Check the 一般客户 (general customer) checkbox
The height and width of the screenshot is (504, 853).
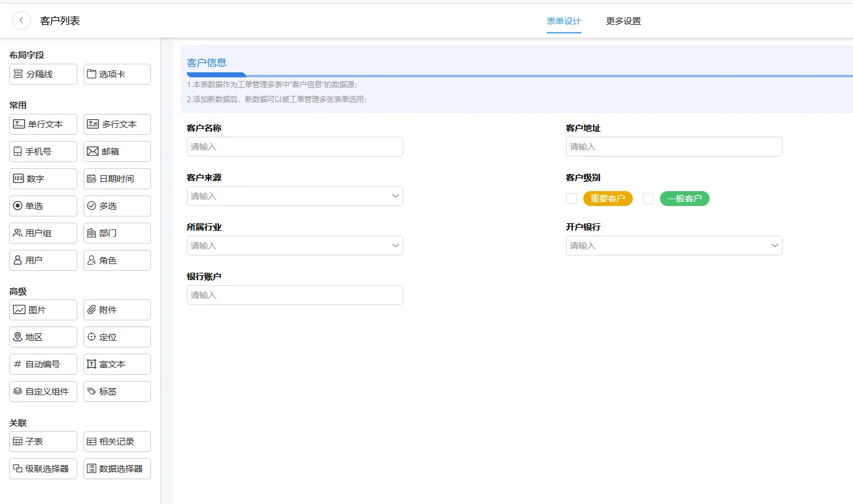coord(648,198)
